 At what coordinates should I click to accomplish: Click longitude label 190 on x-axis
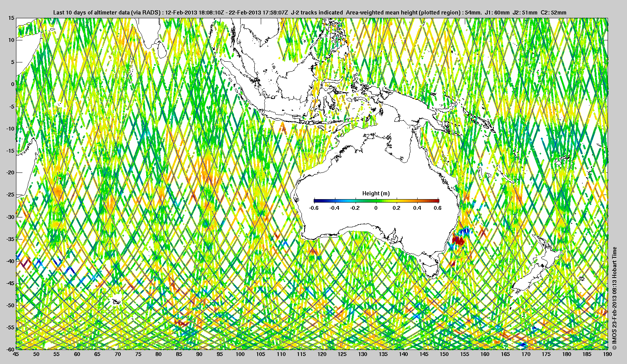coord(608,354)
